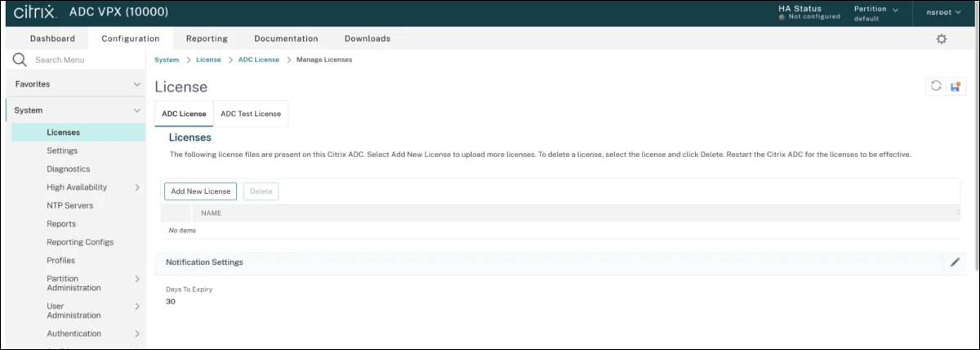Open Reporting Configs in sidebar
This screenshot has width=980, height=350.
[80, 242]
